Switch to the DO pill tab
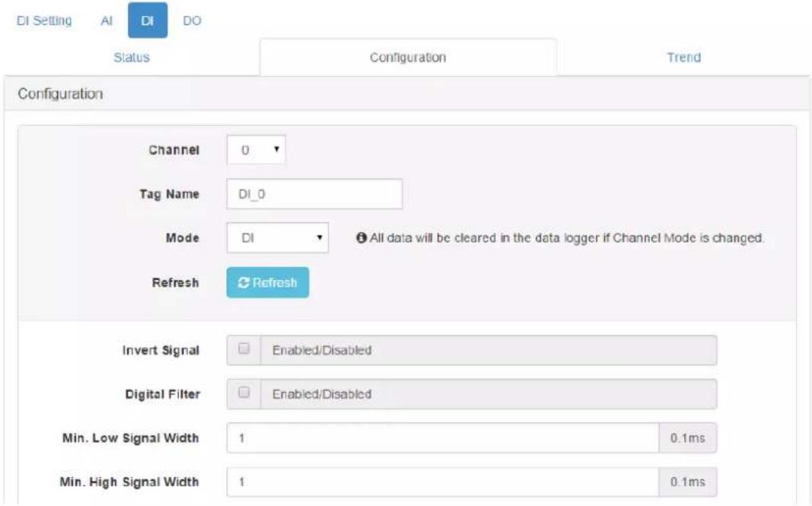The width and height of the screenshot is (812, 506). [192, 21]
